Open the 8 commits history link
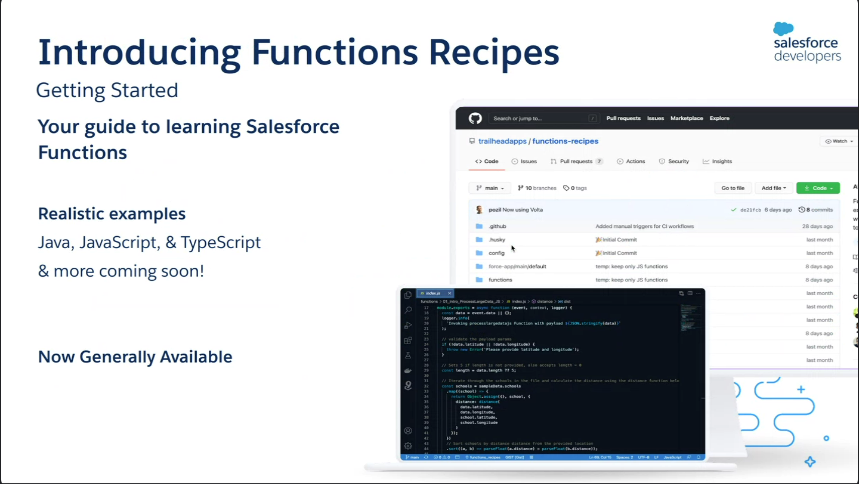The width and height of the screenshot is (859, 484). tap(816, 209)
